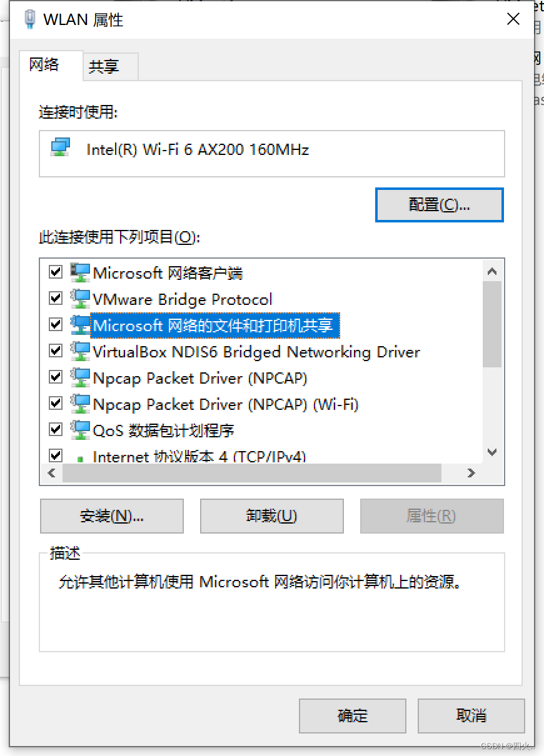Viewport: 544px width, 756px height.
Task: Uncheck the Microsoft 网络客户端 checkbox
Action: (56, 272)
